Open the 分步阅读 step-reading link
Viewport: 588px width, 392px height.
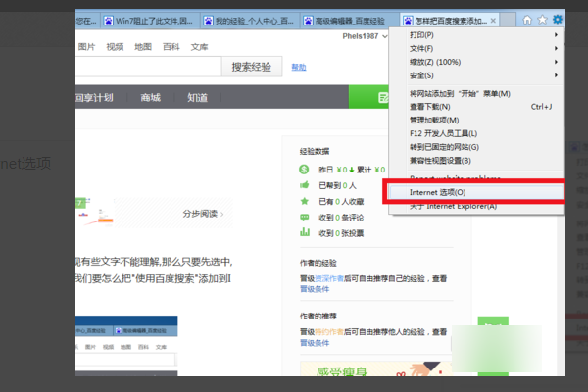[x=203, y=214]
